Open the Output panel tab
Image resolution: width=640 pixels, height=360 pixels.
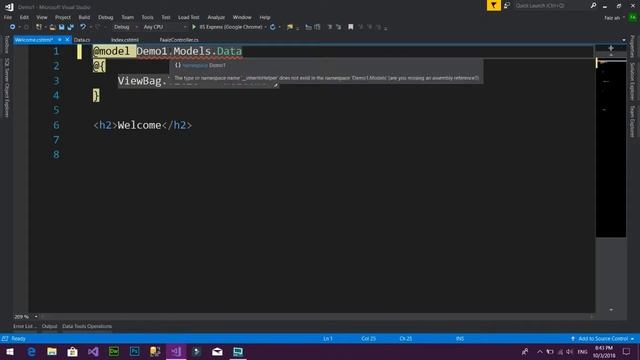click(49, 326)
